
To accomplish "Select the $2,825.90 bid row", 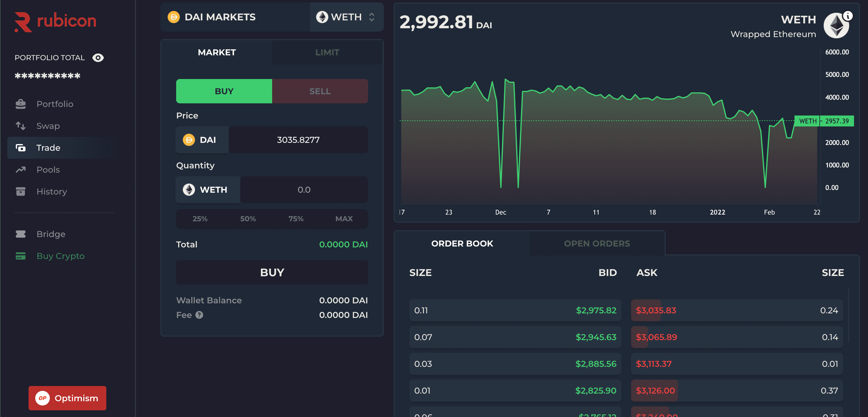I will point(515,390).
